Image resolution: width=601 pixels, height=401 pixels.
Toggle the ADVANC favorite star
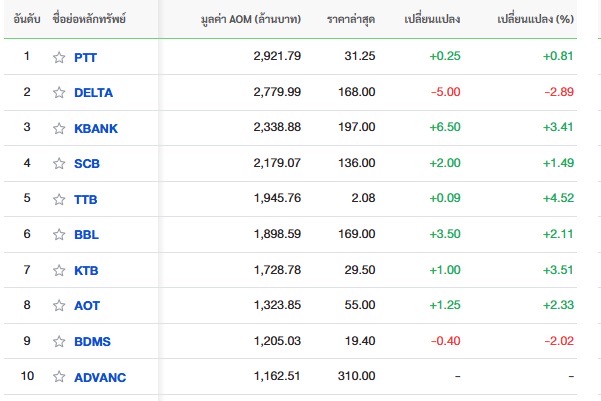click(x=59, y=377)
